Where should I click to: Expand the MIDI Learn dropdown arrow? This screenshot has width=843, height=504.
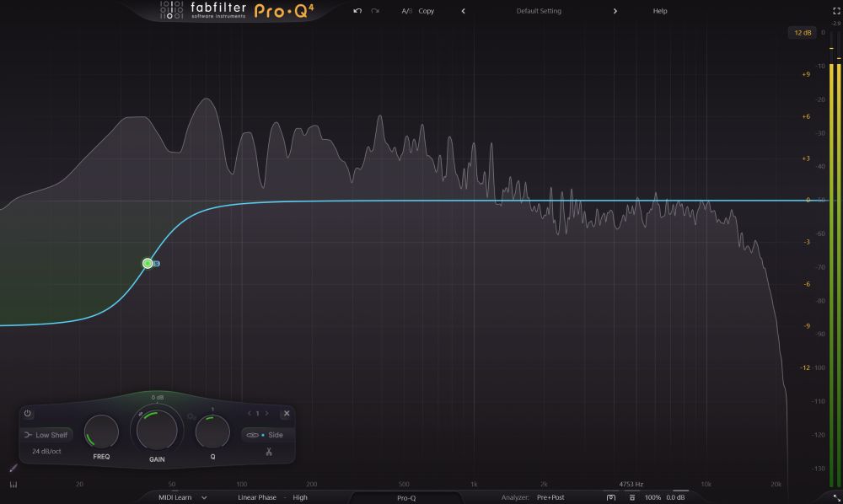point(204,497)
